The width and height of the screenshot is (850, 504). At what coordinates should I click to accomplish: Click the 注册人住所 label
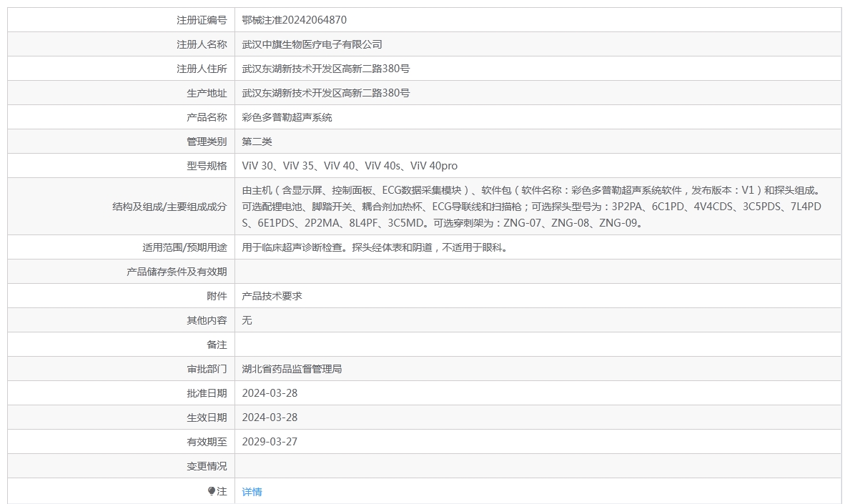202,69
